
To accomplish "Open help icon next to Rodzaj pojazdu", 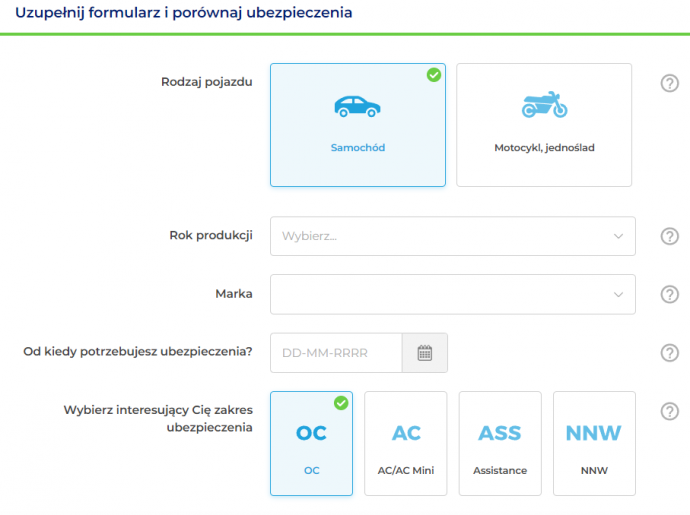I will (x=669, y=83).
